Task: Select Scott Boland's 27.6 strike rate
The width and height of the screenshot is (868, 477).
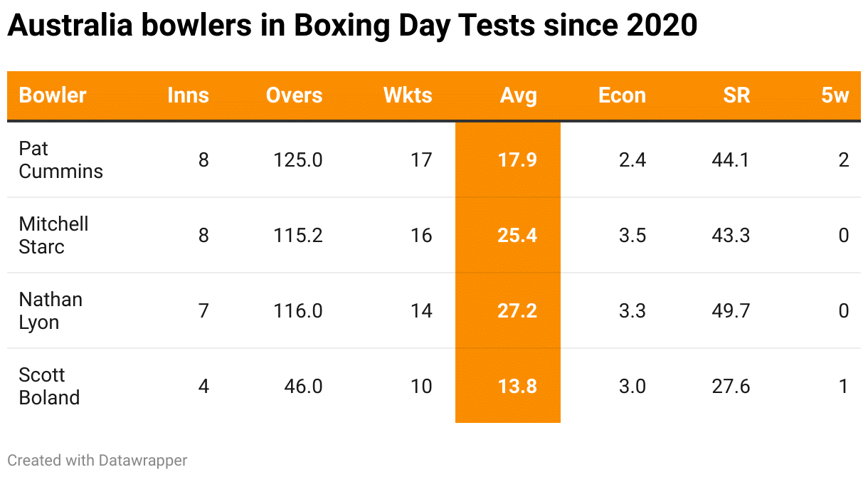Action: (x=730, y=387)
